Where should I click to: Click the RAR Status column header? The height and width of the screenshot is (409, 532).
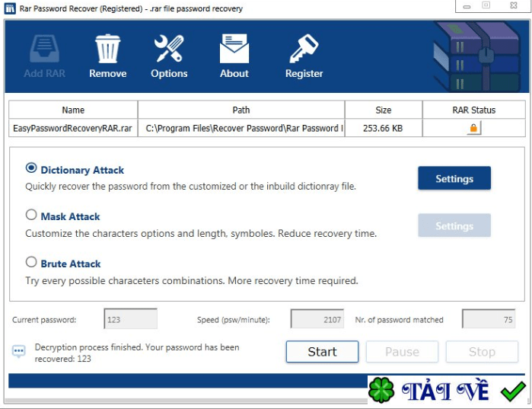pos(473,110)
